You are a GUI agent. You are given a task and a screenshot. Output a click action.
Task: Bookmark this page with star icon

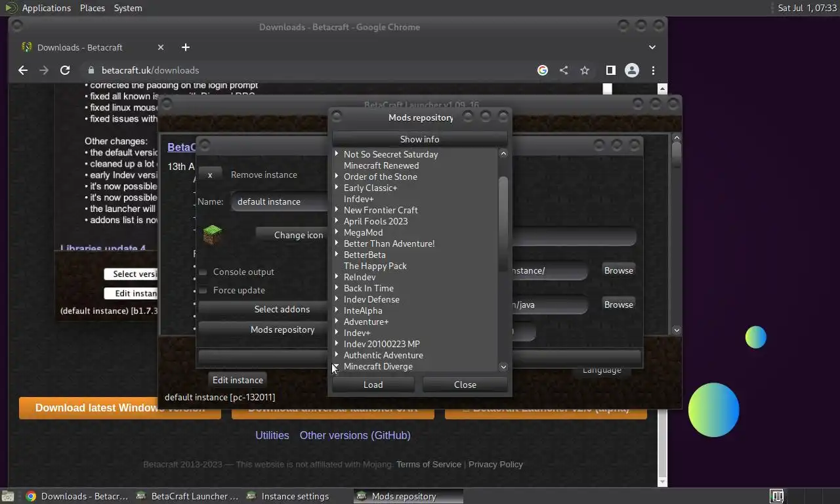tap(585, 70)
